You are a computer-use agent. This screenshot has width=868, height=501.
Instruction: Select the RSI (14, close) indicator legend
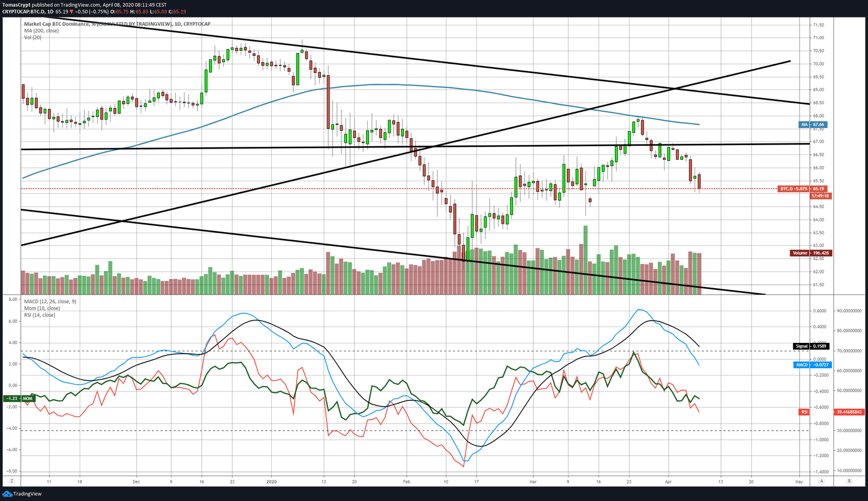point(40,315)
